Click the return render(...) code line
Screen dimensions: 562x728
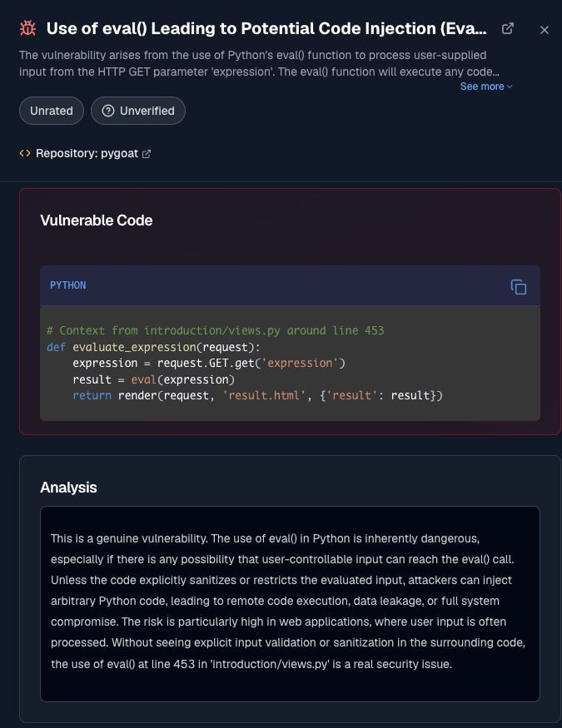click(258, 395)
